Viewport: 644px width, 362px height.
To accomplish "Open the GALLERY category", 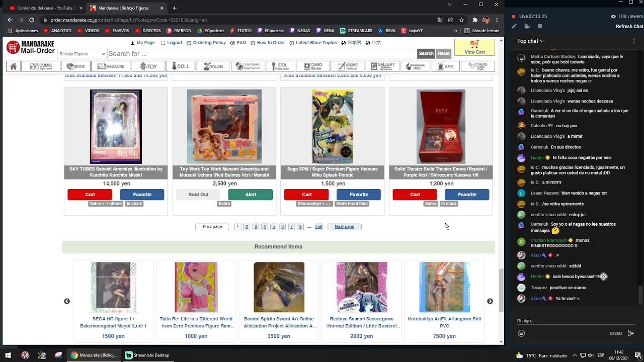I will point(382,66).
